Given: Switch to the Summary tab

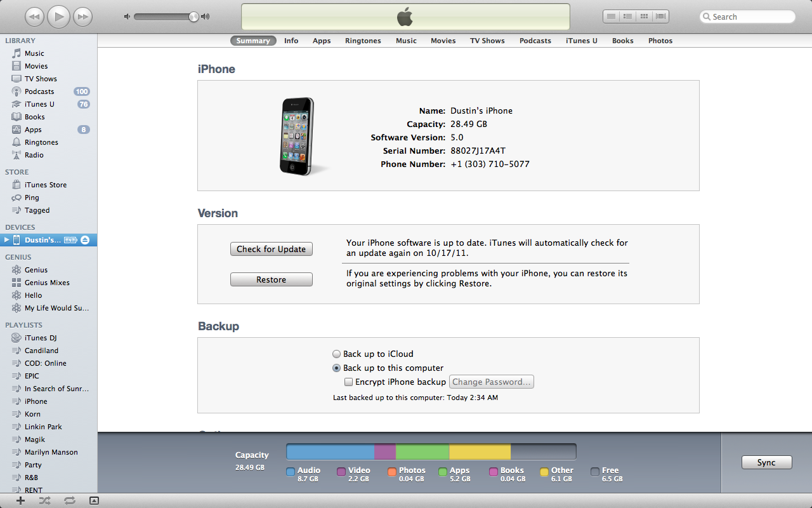Looking at the screenshot, I should (253, 41).
